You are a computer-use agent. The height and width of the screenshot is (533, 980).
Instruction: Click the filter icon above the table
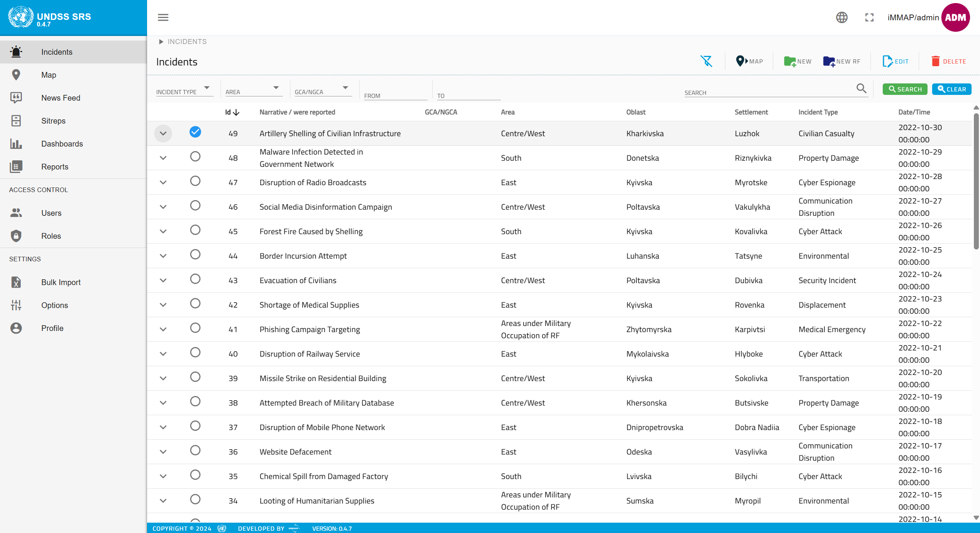(707, 61)
